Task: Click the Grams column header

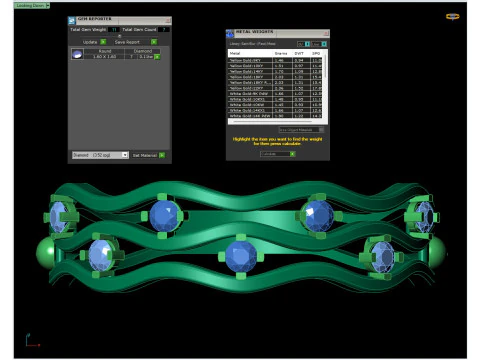Action: tap(282, 53)
